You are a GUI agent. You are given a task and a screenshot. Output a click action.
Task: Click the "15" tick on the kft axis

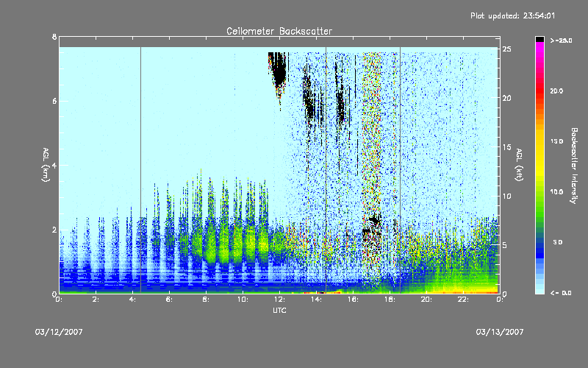coord(506,147)
